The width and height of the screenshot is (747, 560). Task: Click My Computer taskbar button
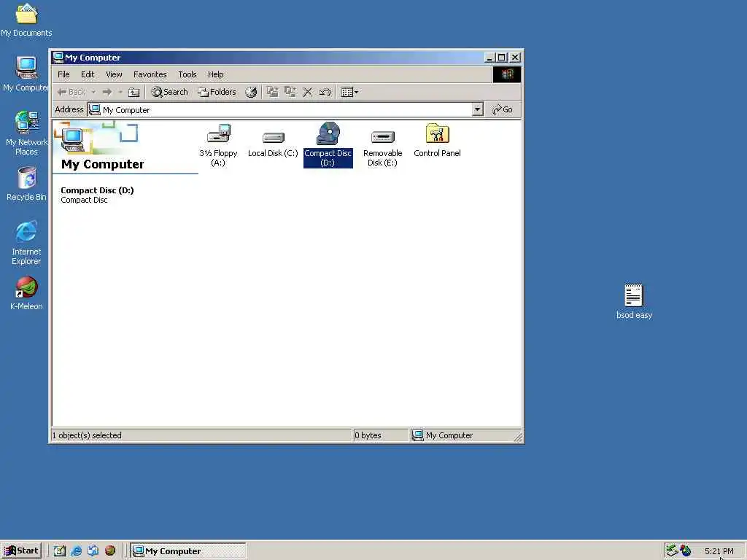coord(189,551)
